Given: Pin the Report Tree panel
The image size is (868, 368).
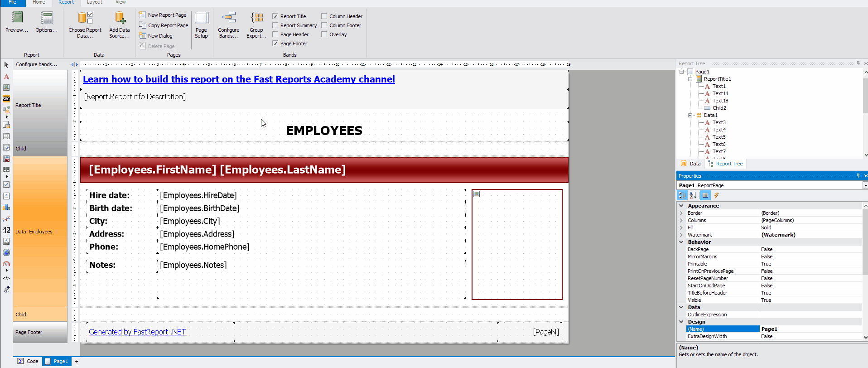Looking at the screenshot, I should click(x=858, y=63).
